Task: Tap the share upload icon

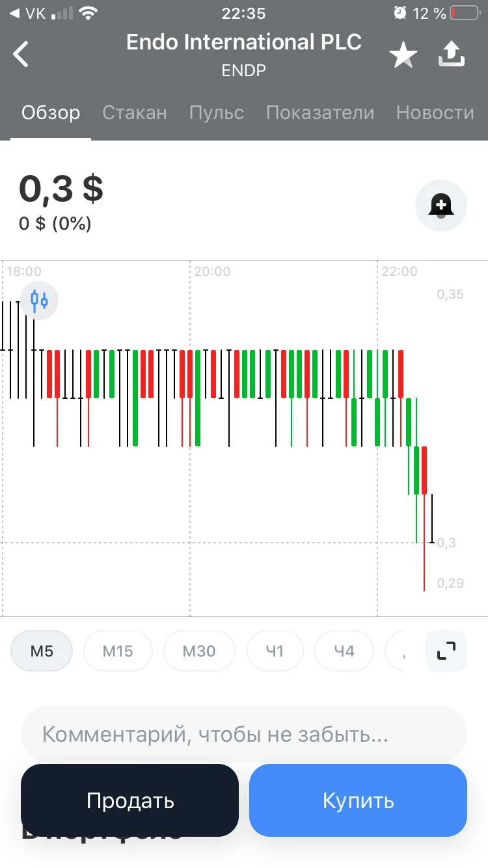Action: 452,55
